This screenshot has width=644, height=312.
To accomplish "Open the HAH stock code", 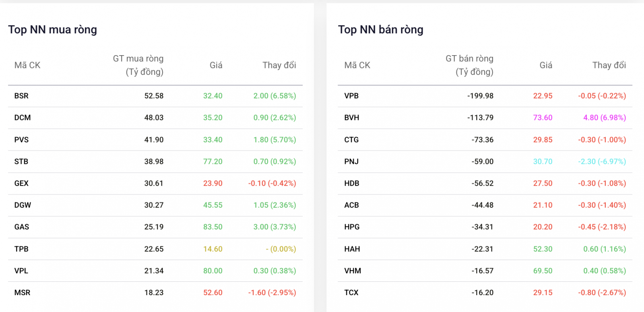I will pyautogui.click(x=352, y=249).
